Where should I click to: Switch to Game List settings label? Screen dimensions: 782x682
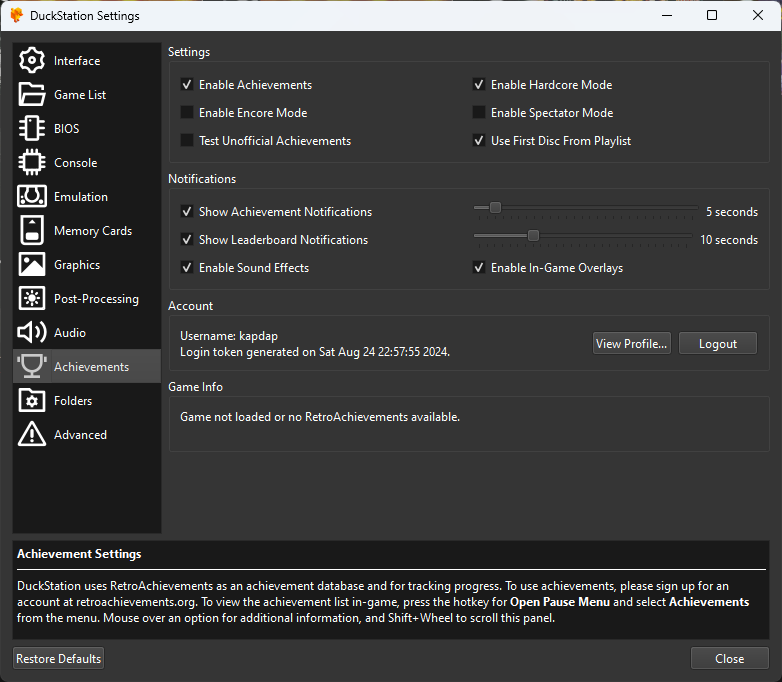(x=80, y=95)
